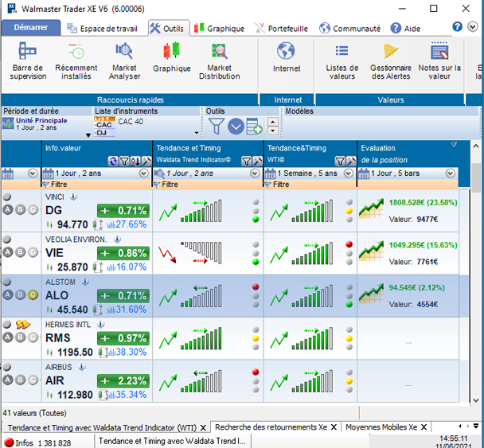The width and height of the screenshot is (484, 448).
Task: Click Filtre link under WTI weekly column
Action: 281,185
